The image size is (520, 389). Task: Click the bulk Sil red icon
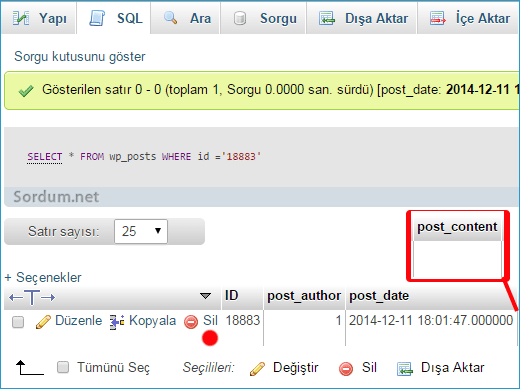coord(346,369)
